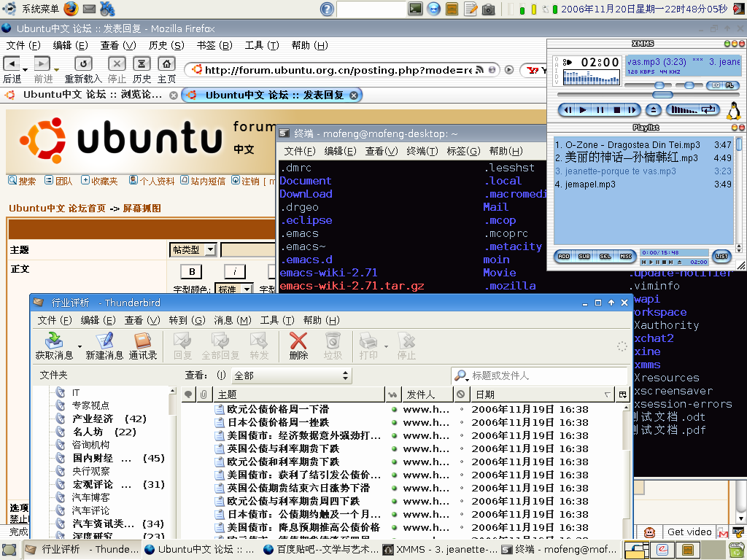Open post type dropdown in forum form
The image size is (747, 560).
coord(193,249)
